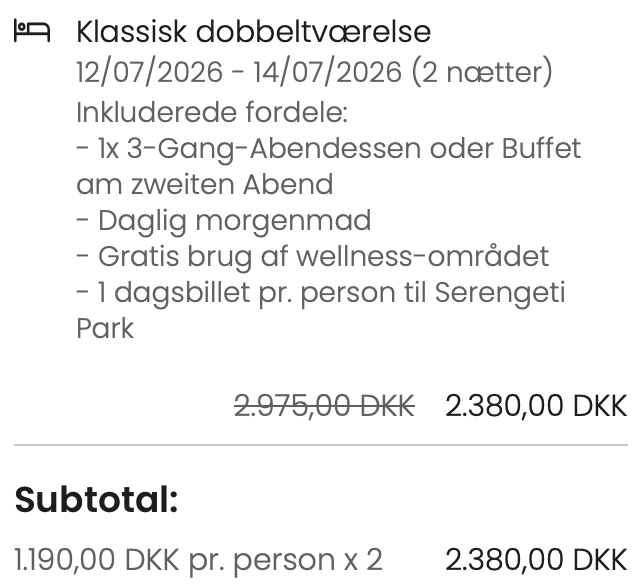642x588 pixels.
Task: Click Gratis brug af wellness-området benefit
Action: pos(312,256)
